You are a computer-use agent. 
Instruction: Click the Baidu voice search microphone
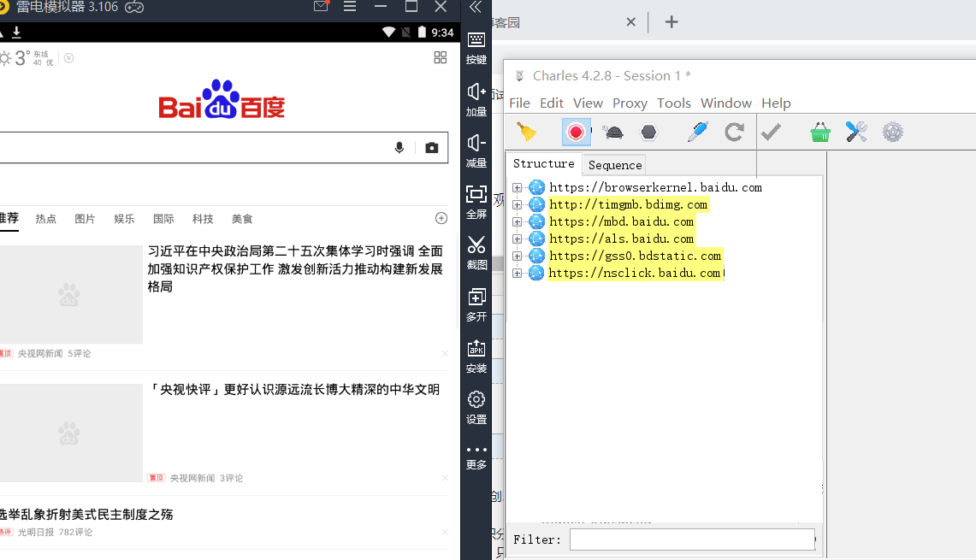click(x=399, y=147)
